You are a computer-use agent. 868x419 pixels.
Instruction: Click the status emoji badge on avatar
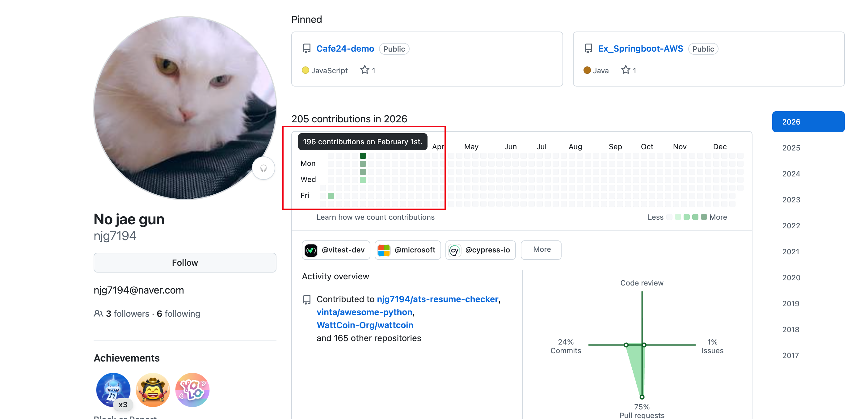tap(263, 168)
